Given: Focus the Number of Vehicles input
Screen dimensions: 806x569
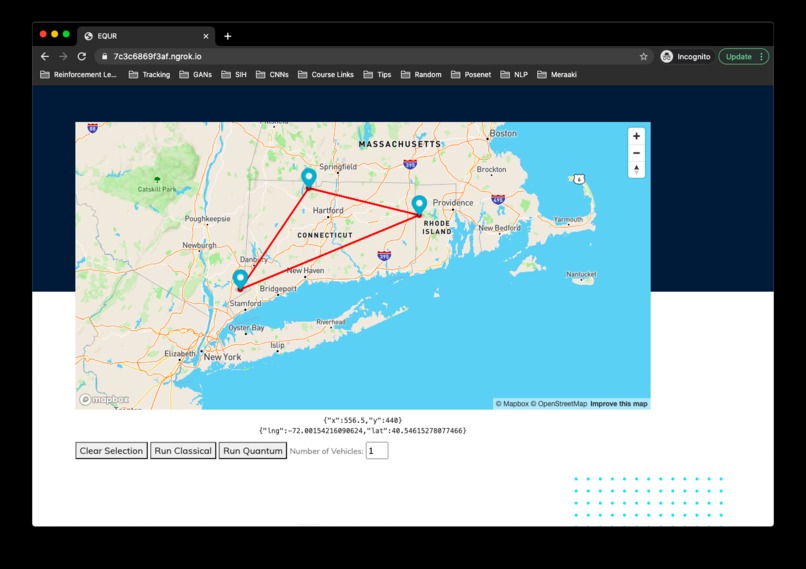Looking at the screenshot, I should pyautogui.click(x=377, y=451).
